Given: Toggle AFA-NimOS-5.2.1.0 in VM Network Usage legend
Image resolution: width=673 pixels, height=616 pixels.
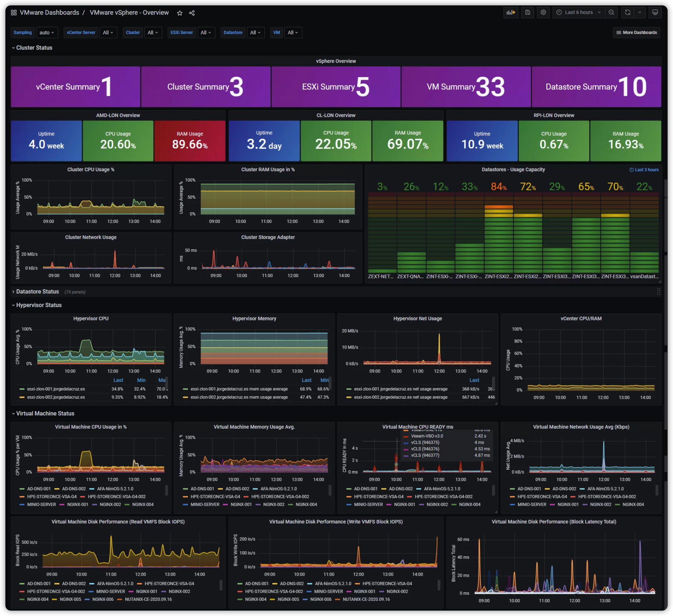Looking at the screenshot, I should click(x=605, y=489).
